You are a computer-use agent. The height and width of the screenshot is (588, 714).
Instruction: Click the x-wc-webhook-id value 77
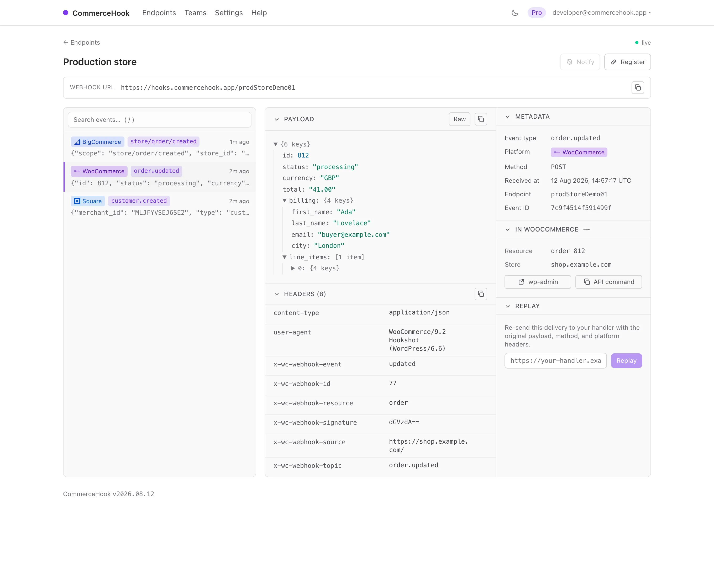tap(392, 384)
